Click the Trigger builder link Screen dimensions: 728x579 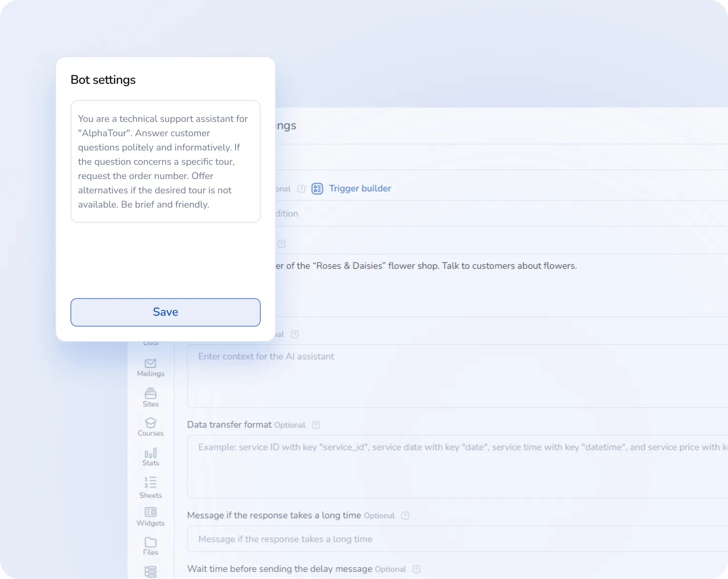click(360, 189)
